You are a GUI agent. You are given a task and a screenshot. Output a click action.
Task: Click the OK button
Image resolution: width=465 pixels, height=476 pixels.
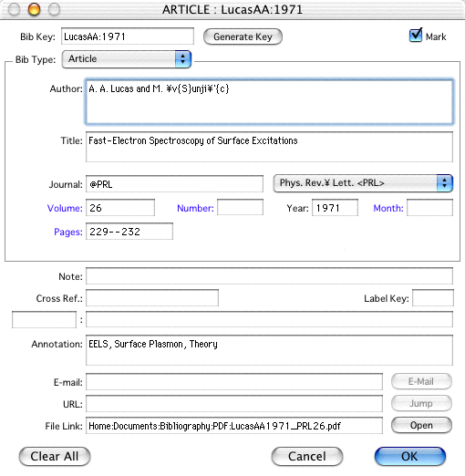click(410, 456)
